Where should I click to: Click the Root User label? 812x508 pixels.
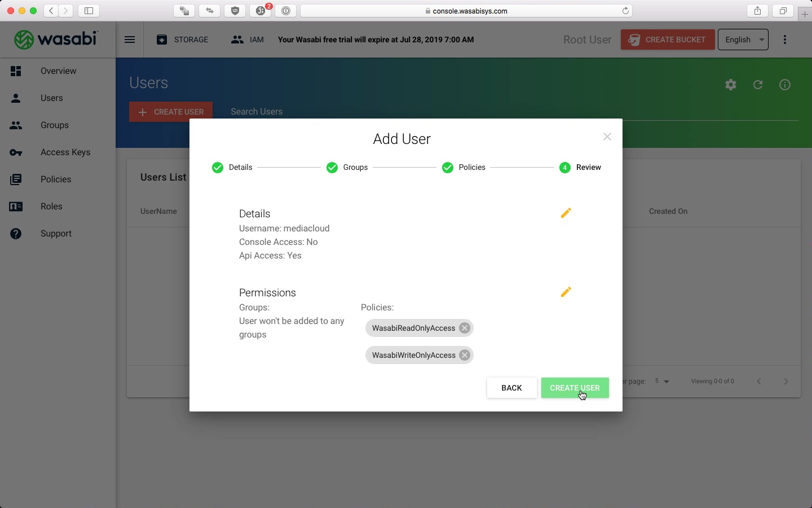[587, 40]
